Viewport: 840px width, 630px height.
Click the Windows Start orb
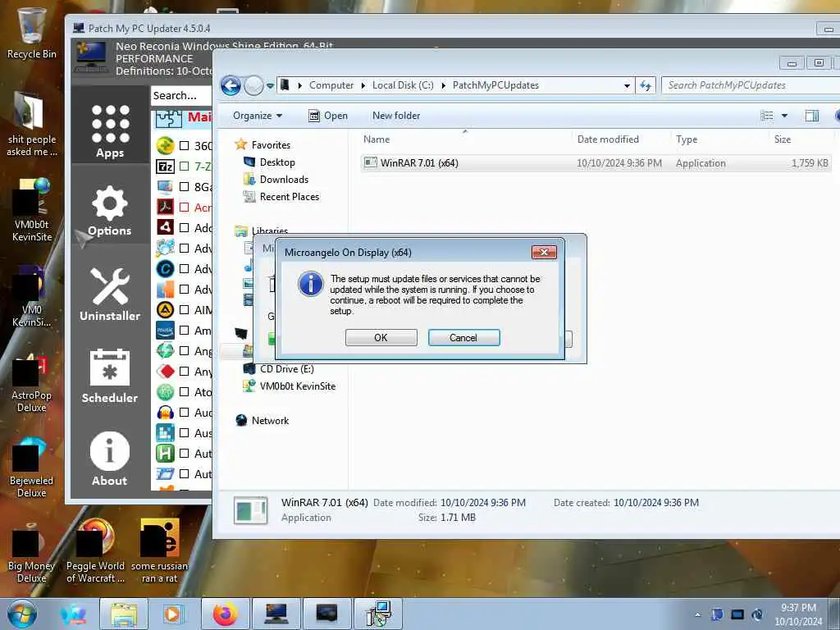(22, 614)
